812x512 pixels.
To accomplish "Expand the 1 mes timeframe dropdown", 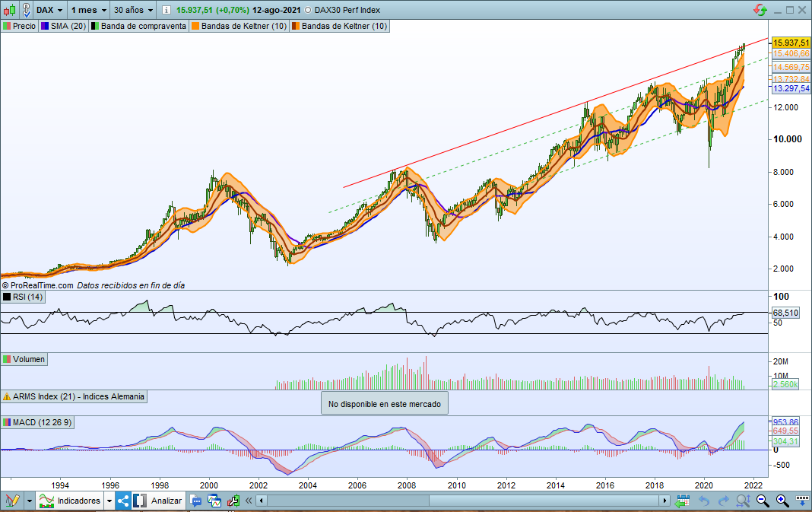I will tap(88, 11).
